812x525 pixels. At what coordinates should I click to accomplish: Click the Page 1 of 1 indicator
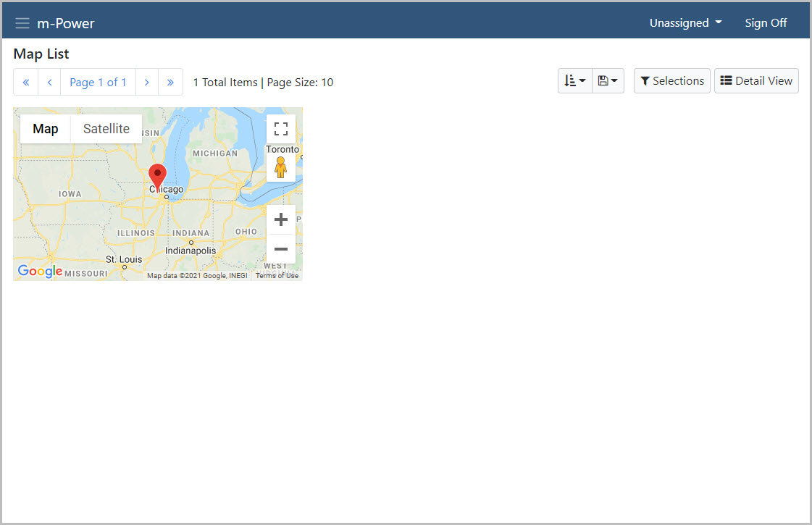[98, 83]
